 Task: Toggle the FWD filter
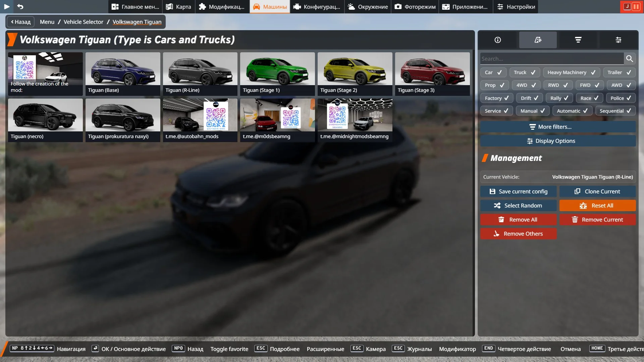[x=590, y=85]
